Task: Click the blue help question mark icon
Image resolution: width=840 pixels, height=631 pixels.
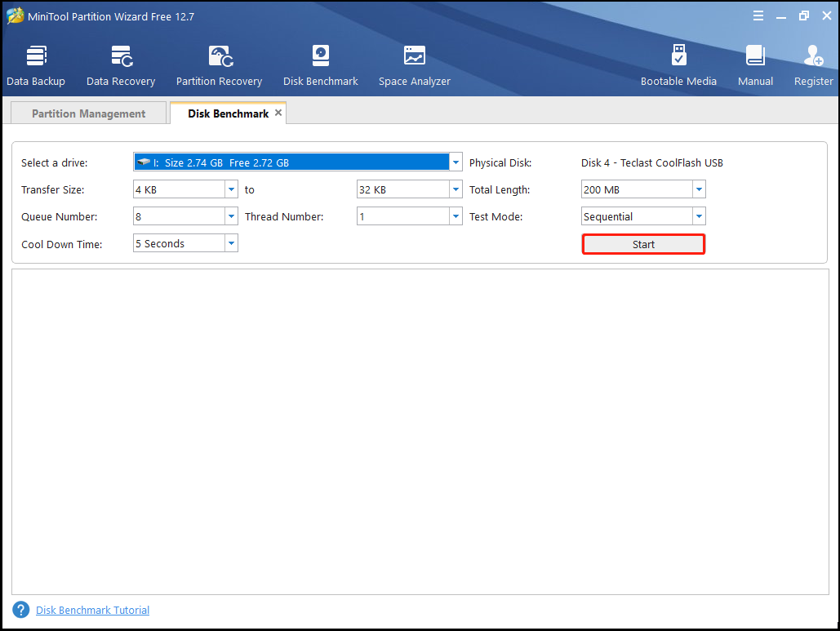Action: pos(21,610)
